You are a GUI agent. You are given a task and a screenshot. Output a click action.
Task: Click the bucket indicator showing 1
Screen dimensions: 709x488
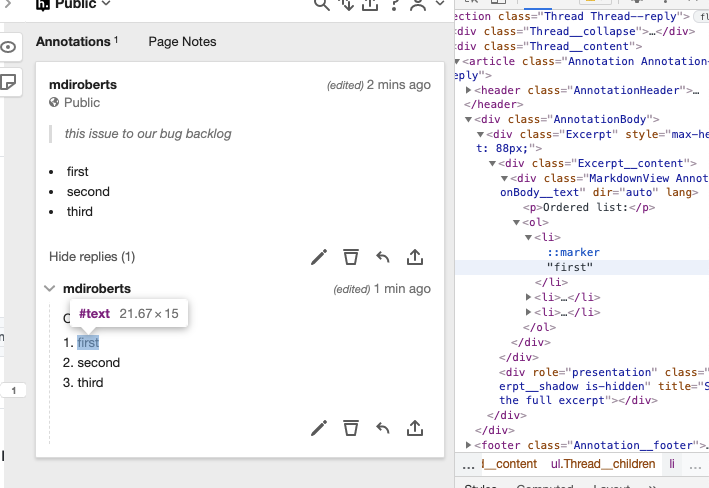click(14, 390)
